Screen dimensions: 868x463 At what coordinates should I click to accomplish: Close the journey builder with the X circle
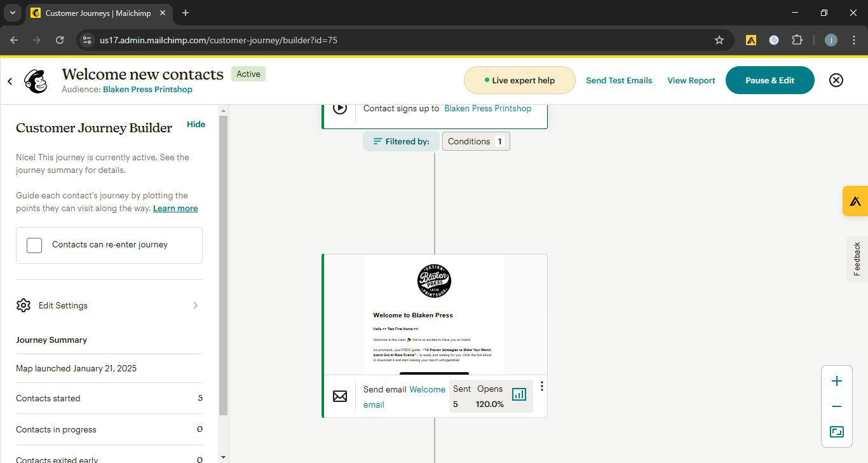tap(836, 80)
